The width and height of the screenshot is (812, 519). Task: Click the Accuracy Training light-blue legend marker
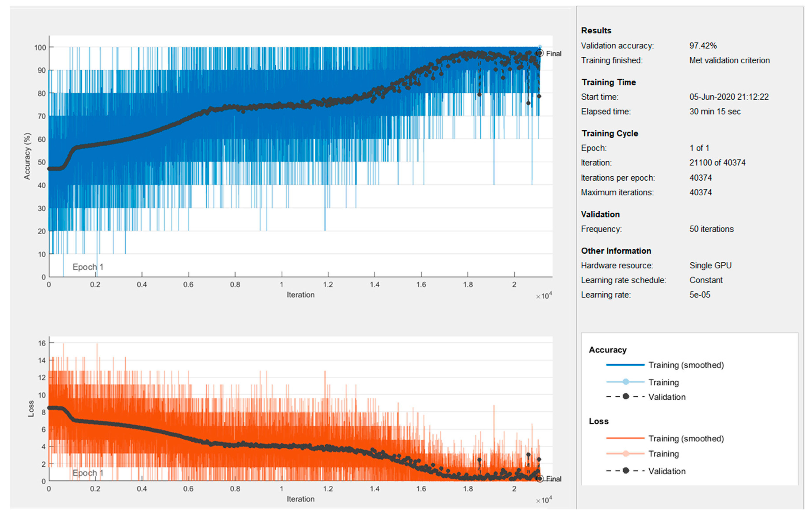[x=626, y=382]
